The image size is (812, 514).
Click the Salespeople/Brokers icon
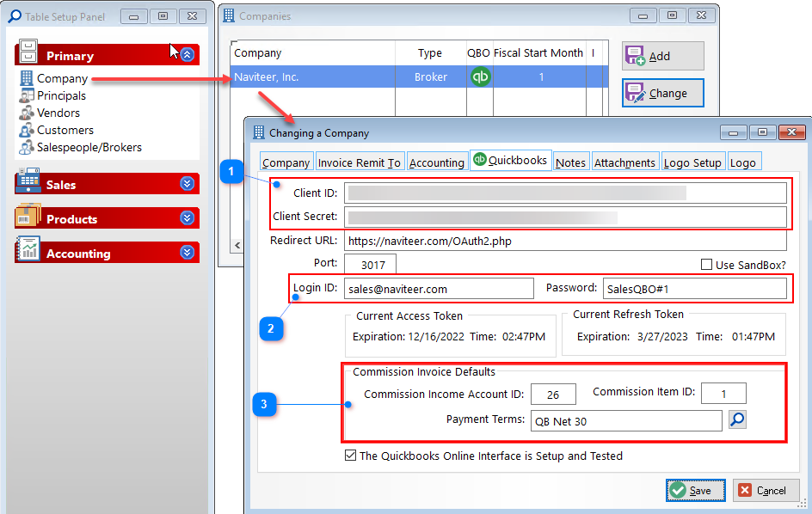tap(27, 148)
